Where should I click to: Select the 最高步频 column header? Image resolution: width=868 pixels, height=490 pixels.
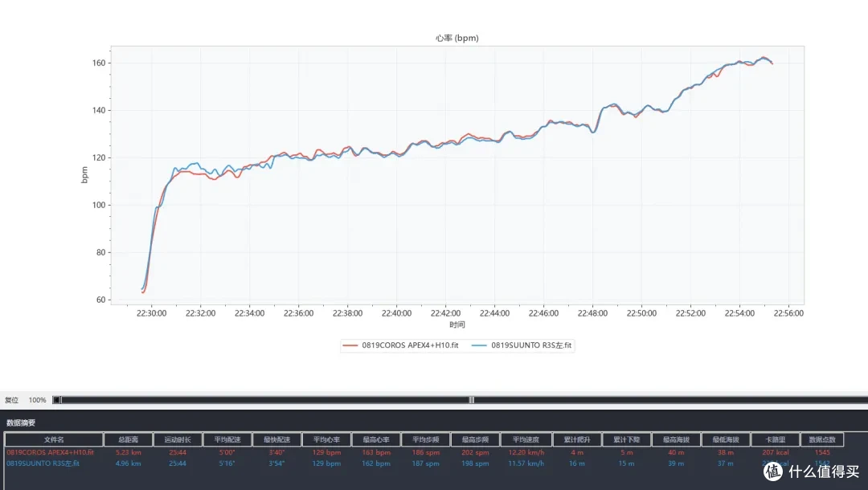point(475,439)
